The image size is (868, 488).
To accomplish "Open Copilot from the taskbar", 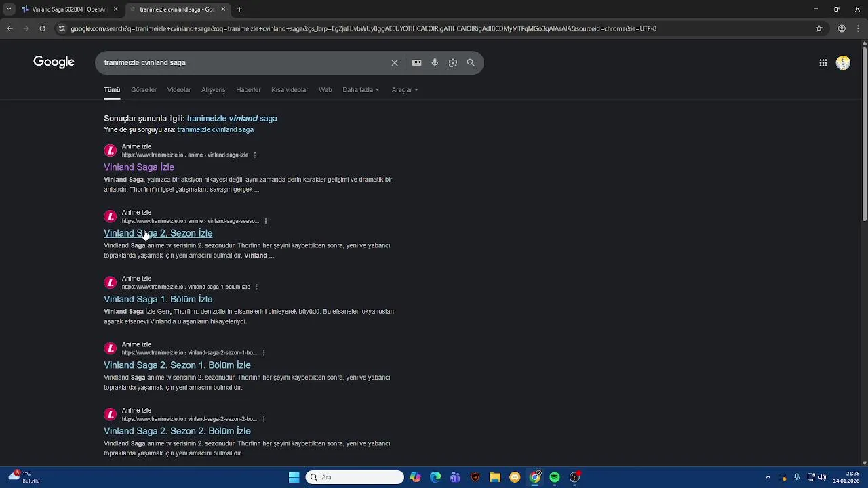I will click(416, 477).
